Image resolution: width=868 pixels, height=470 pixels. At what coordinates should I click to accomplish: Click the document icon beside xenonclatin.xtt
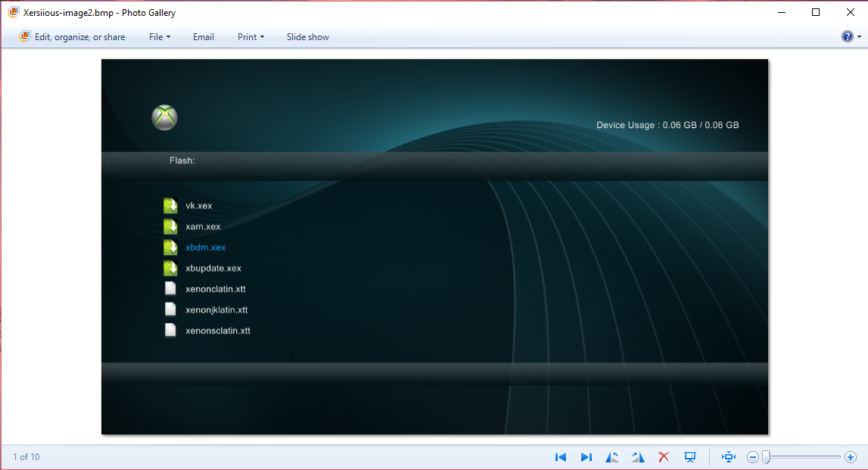pyautogui.click(x=170, y=288)
